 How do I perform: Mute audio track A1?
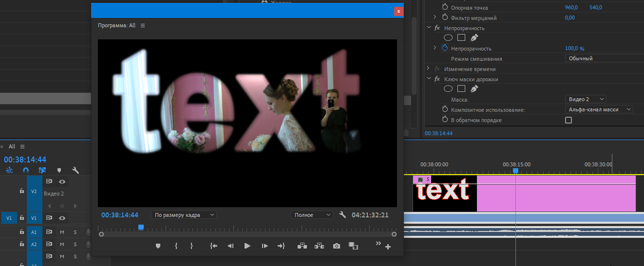pos(62,232)
